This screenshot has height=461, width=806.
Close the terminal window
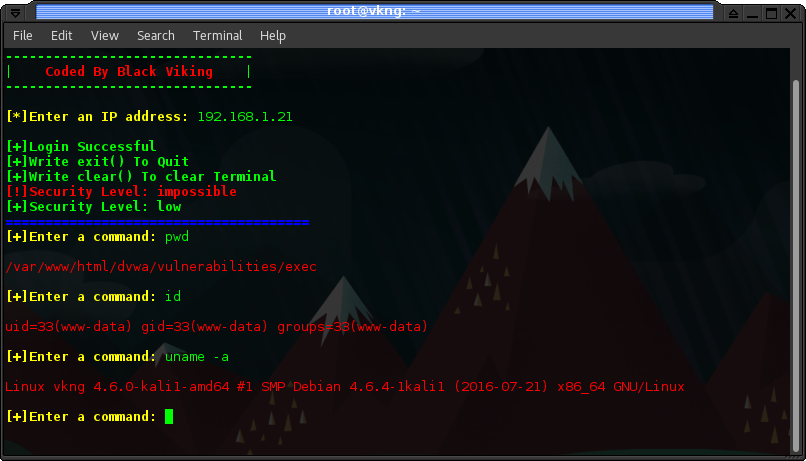click(x=791, y=13)
